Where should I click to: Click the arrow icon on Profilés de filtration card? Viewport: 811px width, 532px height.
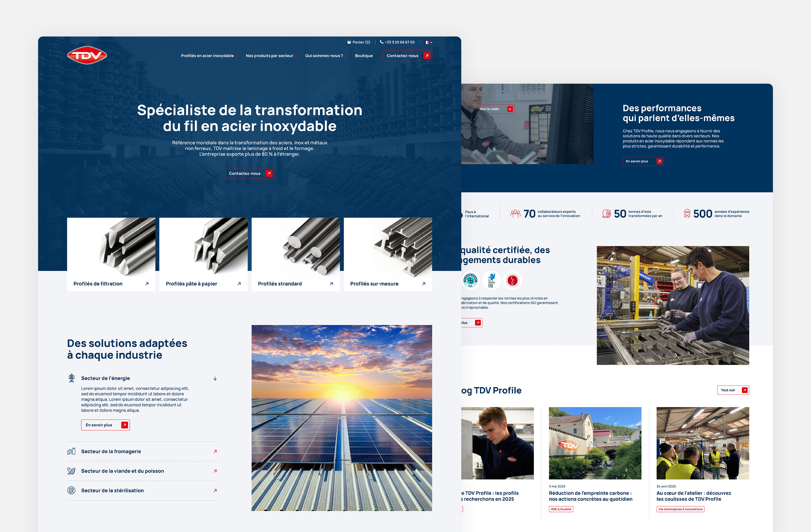[x=147, y=284]
